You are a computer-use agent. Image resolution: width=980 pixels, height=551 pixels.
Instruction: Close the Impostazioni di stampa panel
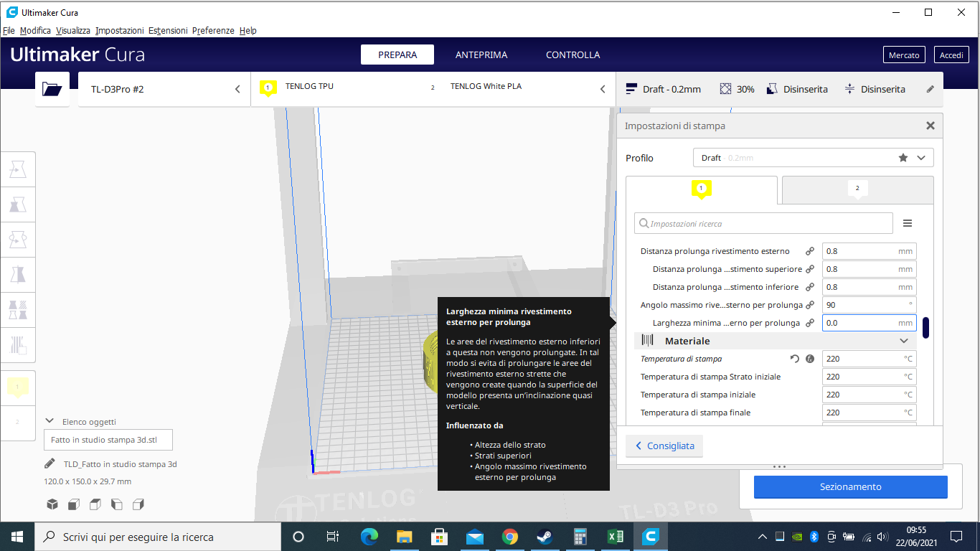point(930,126)
